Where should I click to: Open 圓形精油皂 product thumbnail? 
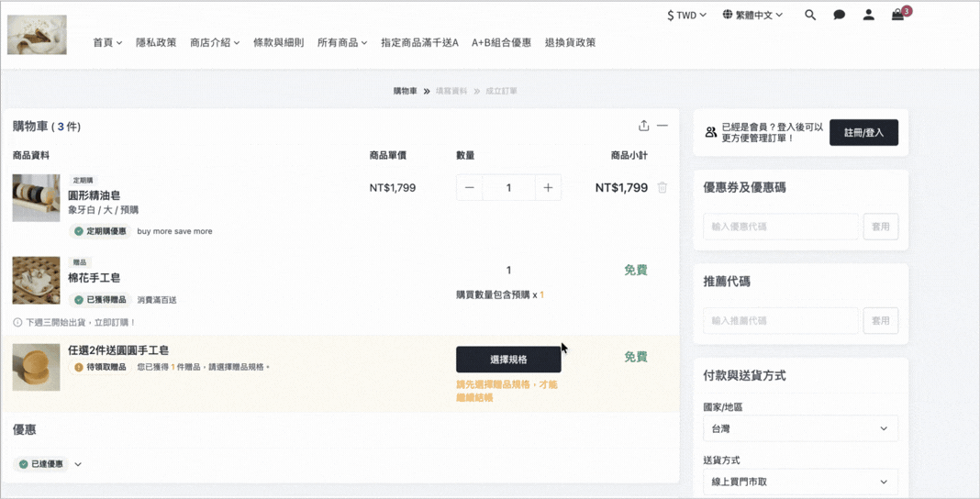37,198
